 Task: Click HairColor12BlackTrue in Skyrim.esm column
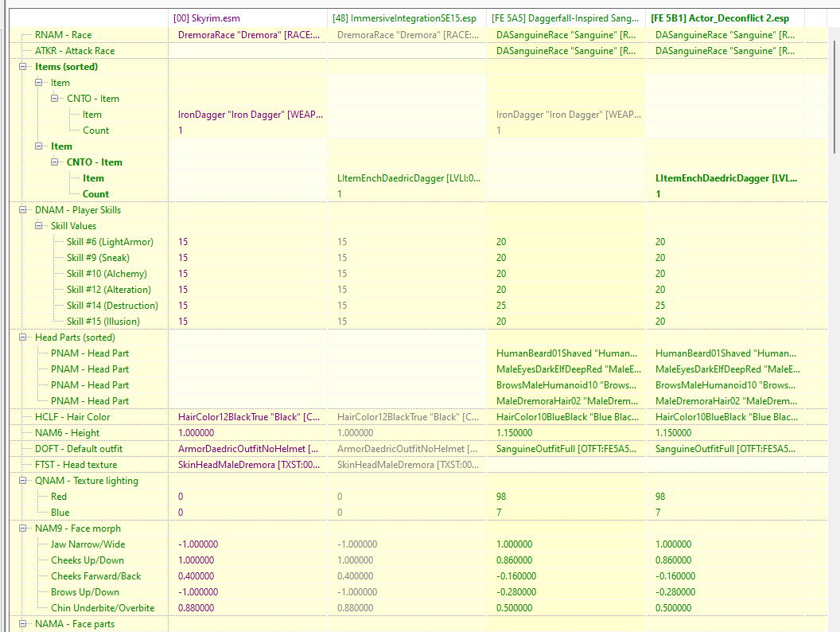247,417
